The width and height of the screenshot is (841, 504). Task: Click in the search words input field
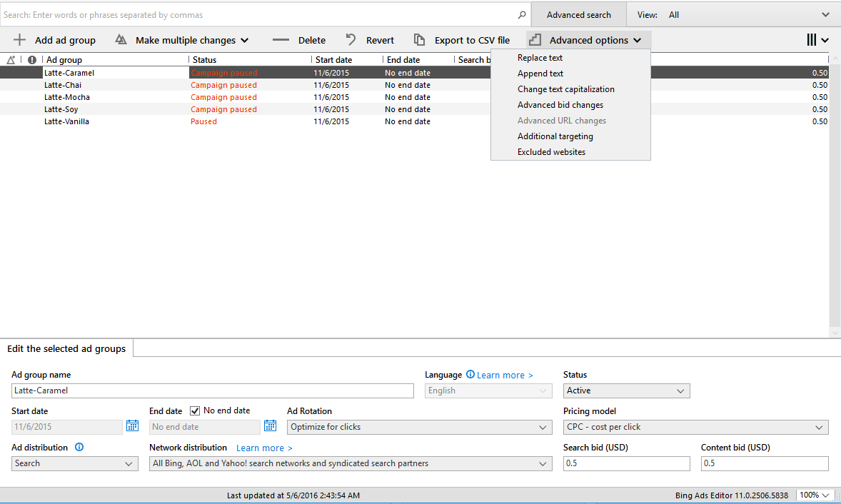coord(258,15)
